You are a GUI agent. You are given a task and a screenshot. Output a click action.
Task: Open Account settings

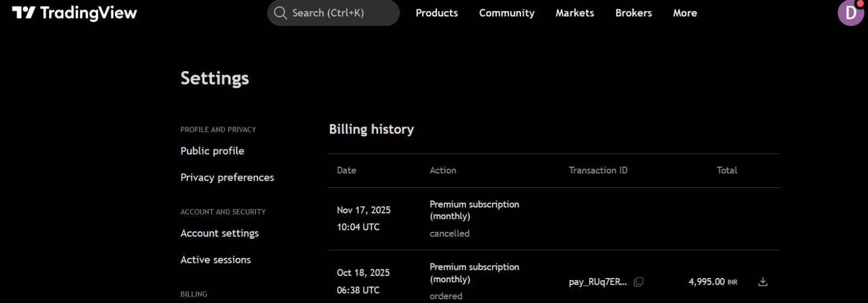click(220, 233)
